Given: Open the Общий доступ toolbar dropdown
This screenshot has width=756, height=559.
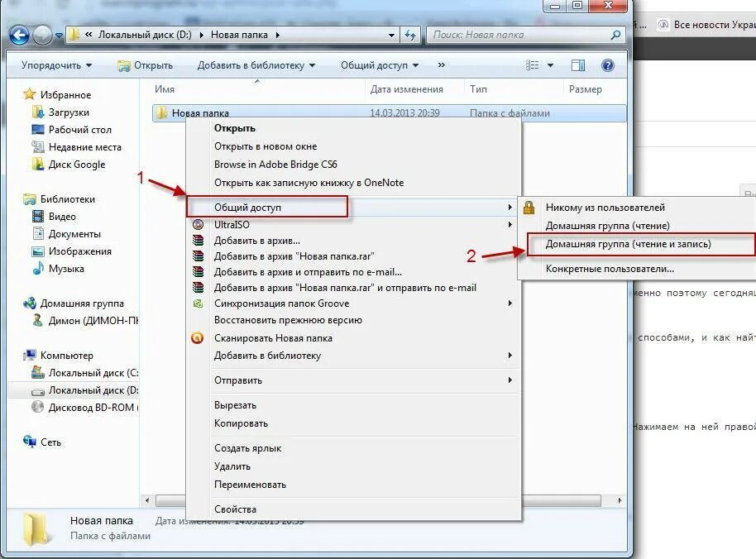Looking at the screenshot, I should point(380,65).
